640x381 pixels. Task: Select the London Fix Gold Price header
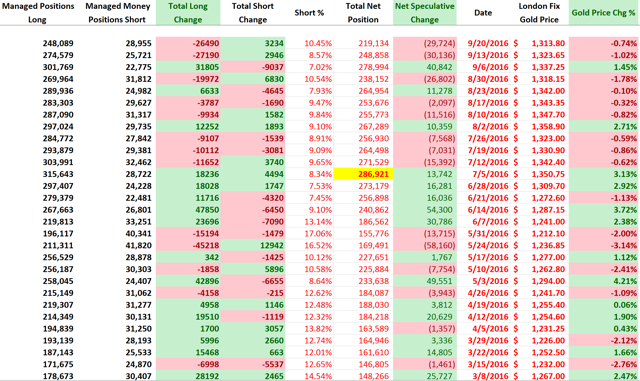pos(539,13)
